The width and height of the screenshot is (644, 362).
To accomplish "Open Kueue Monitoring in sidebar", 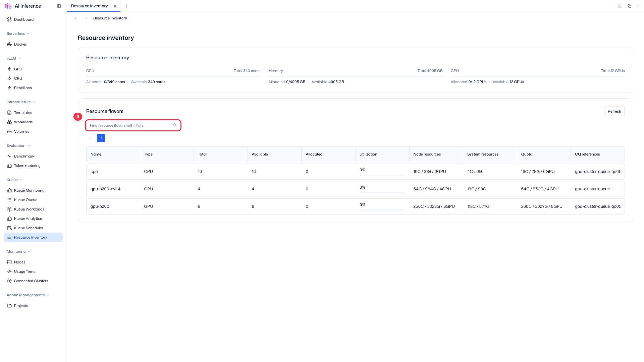I will pos(33,190).
